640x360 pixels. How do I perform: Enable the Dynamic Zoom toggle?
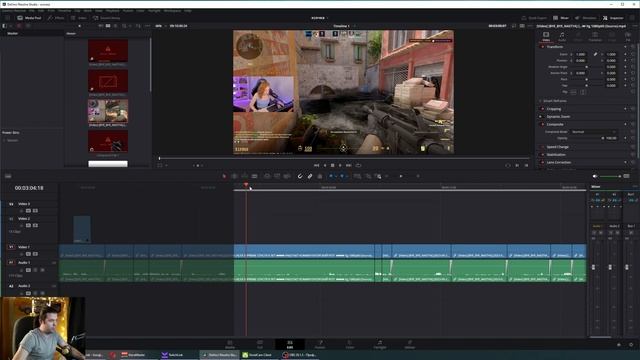point(542,117)
